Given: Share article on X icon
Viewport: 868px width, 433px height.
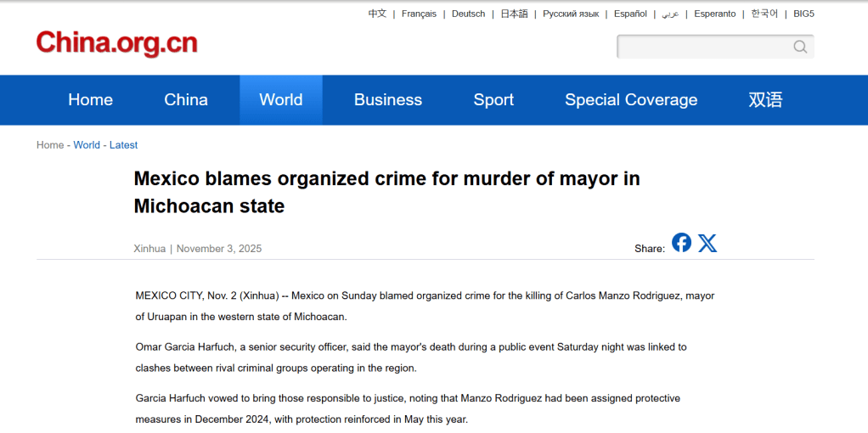Looking at the screenshot, I should (707, 244).
